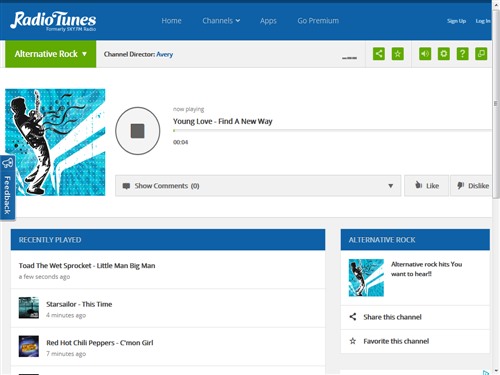Image resolution: width=500 pixels, height=375 pixels.
Task: Open player settings gear icon
Action: (x=444, y=54)
